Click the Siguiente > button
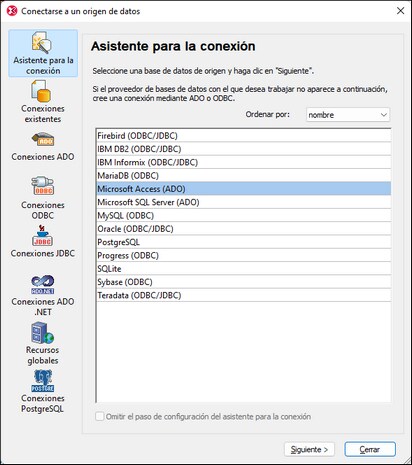This screenshot has height=465, width=412. 309,449
